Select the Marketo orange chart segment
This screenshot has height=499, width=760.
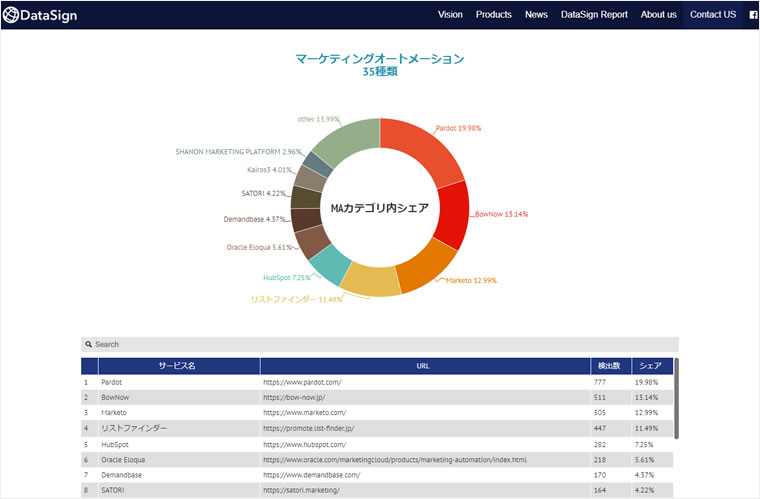[427, 266]
